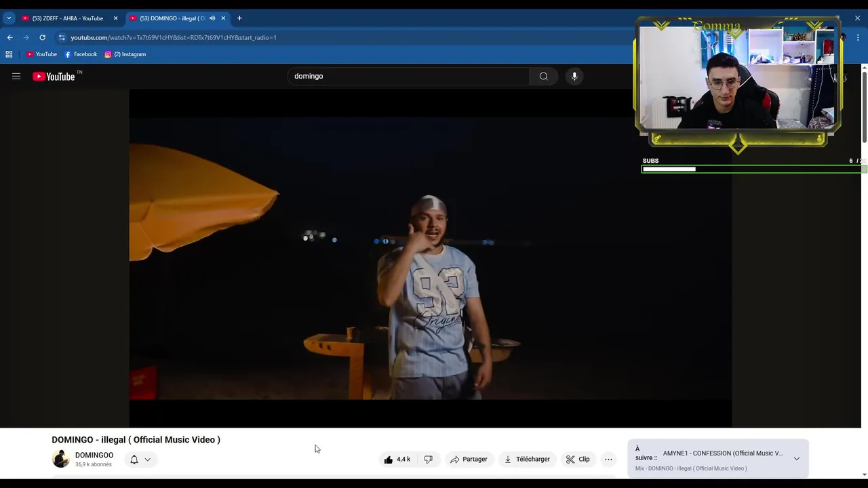View site information icon in address bar
868x488 pixels.
point(62,37)
